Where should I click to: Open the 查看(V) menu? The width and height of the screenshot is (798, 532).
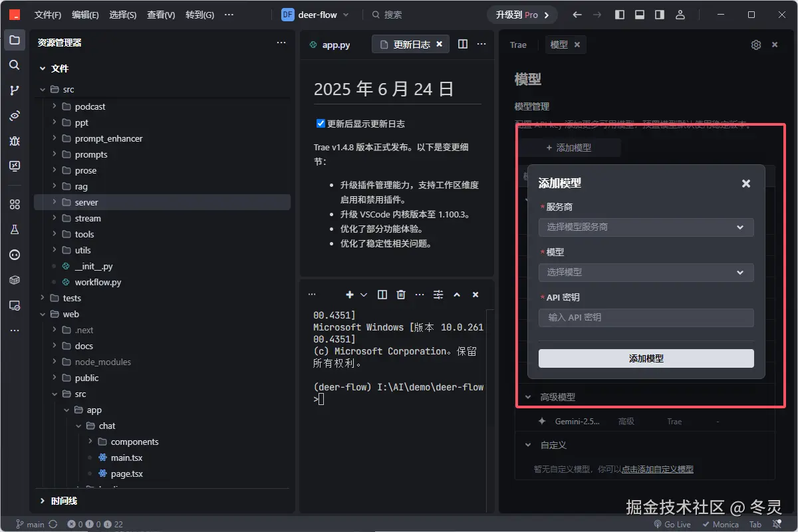coord(160,14)
